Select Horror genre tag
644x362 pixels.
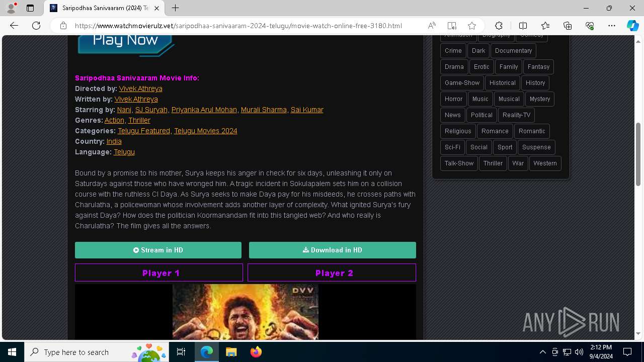point(453,99)
